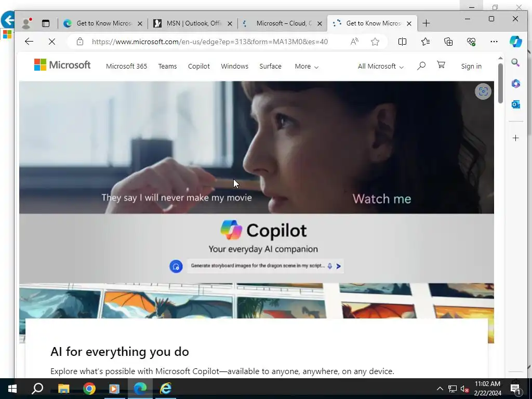The image size is (532, 399).
Task: Click the page vertical scrollbar thumb
Action: [x=500, y=83]
